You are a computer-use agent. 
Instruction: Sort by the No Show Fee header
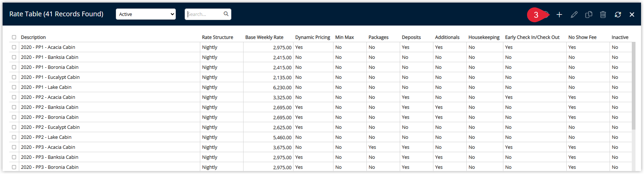point(583,37)
